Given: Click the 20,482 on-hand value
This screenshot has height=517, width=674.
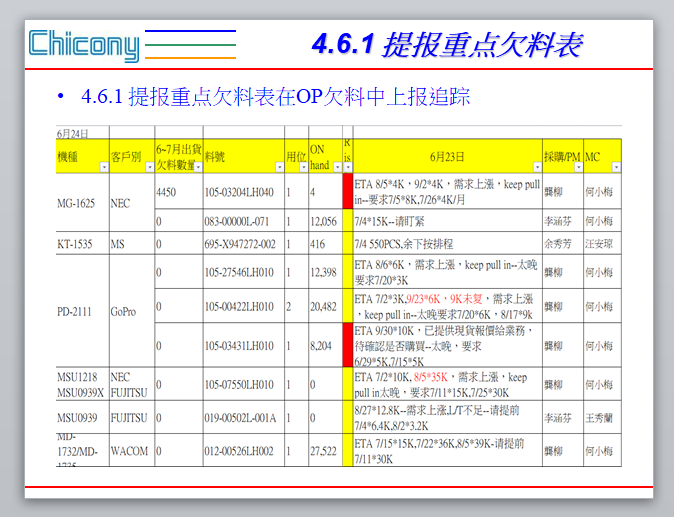Looking at the screenshot, I should tap(324, 306).
